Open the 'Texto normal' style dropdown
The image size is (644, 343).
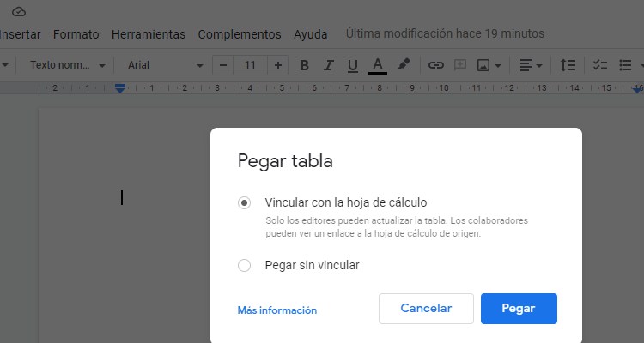click(67, 65)
